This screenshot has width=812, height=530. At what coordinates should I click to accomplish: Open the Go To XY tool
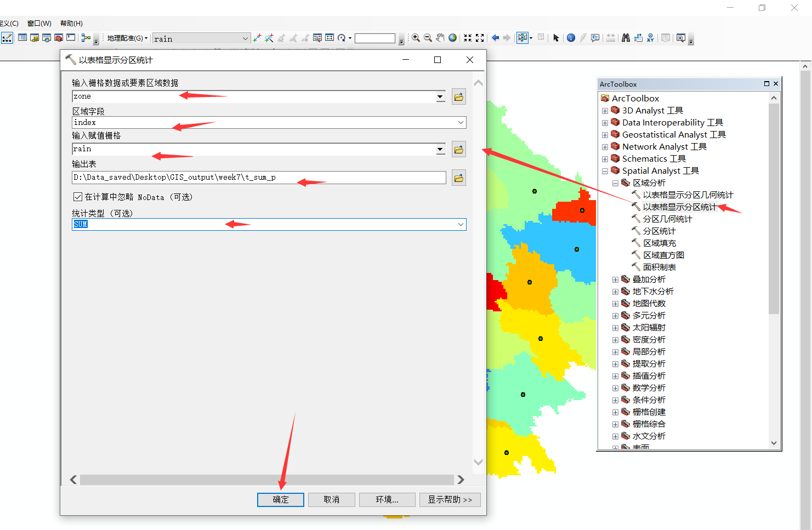(x=650, y=38)
